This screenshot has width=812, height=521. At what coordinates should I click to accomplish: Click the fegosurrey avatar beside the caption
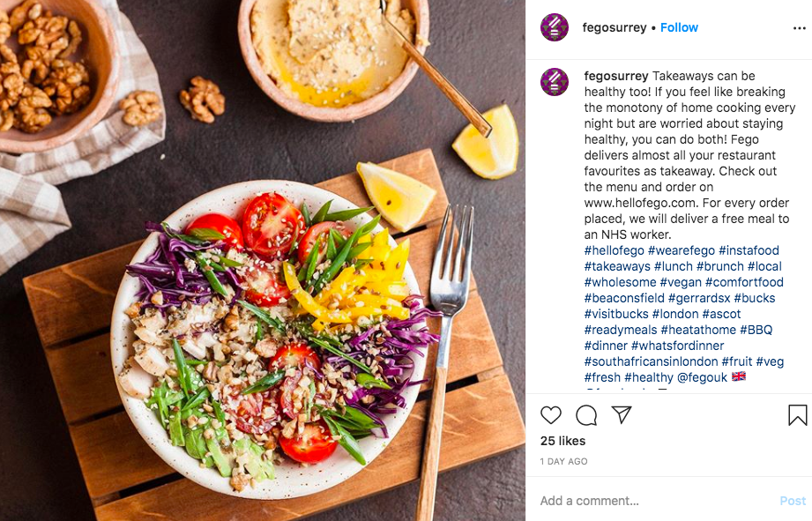coord(555,82)
